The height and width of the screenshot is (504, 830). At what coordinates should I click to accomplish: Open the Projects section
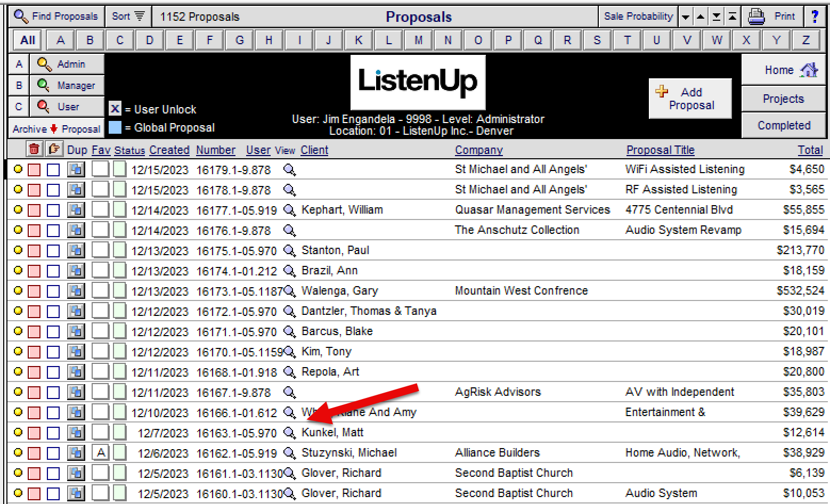(x=783, y=99)
